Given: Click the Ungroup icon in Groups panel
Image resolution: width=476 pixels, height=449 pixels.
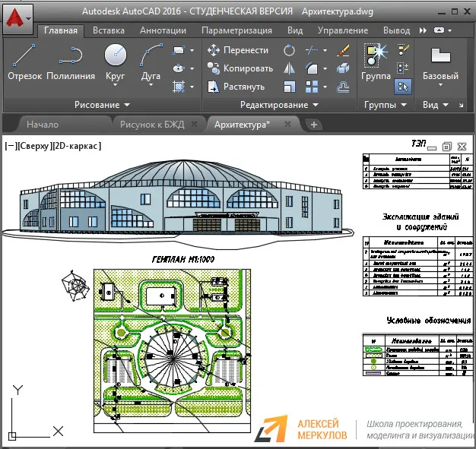Looking at the screenshot, I should click(x=403, y=50).
